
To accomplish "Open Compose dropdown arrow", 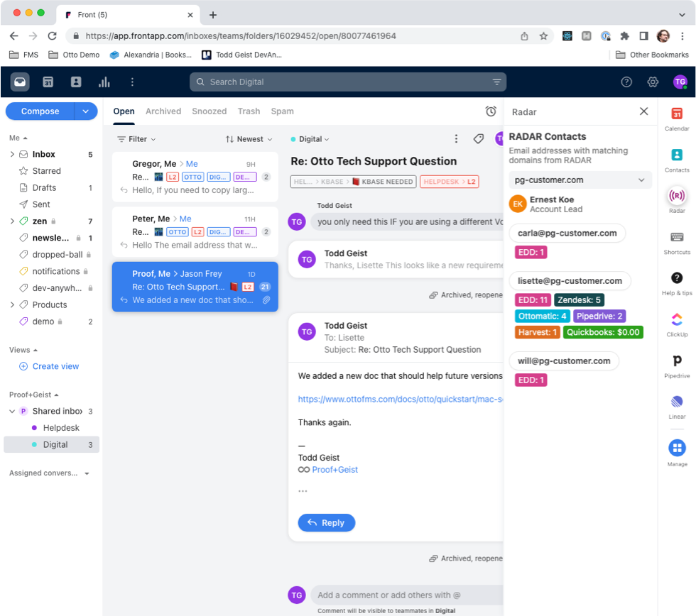I will tap(86, 111).
